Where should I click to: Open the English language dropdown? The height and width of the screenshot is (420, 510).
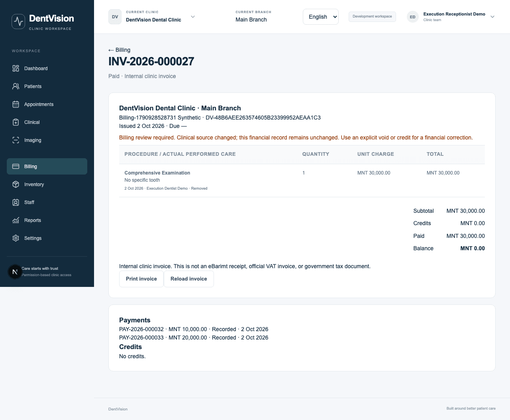pyautogui.click(x=321, y=17)
